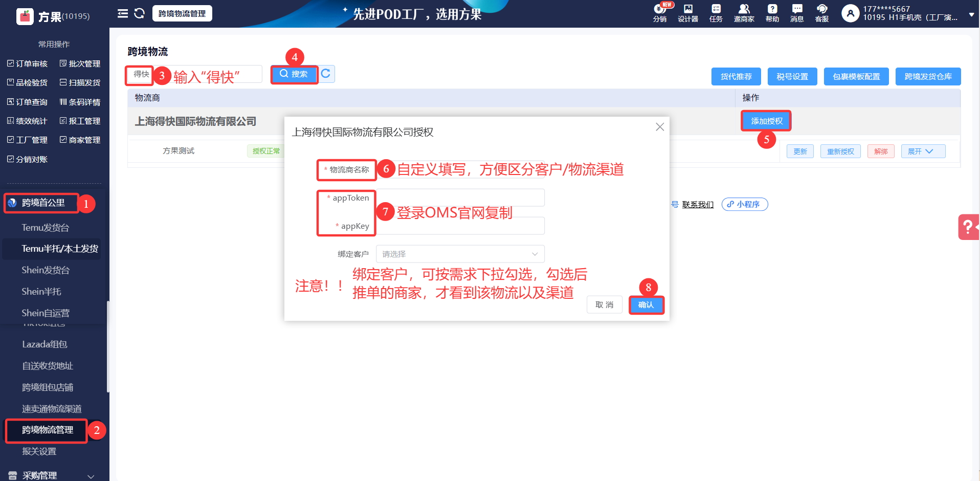Open the floating red question mark widget
This screenshot has width=980, height=481.
tap(969, 227)
